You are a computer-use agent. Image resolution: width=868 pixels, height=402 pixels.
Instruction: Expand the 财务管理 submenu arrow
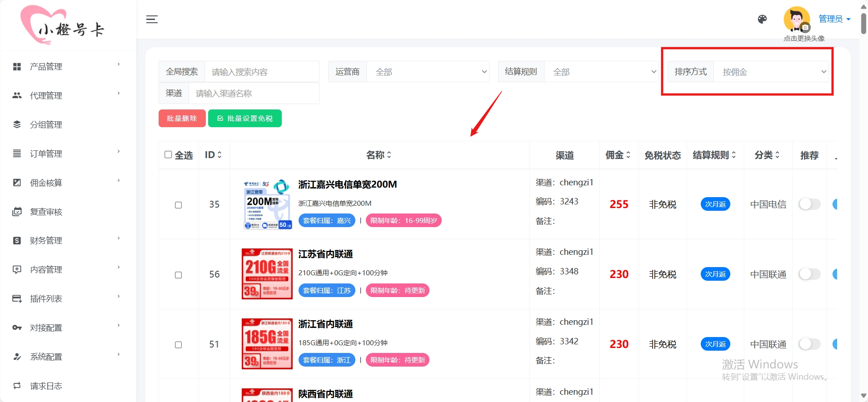click(x=119, y=238)
